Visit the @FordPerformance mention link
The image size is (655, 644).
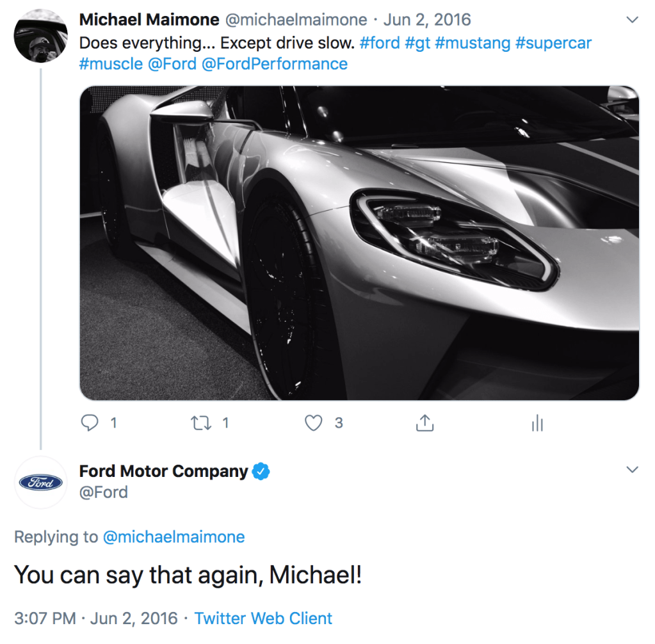[x=275, y=64]
